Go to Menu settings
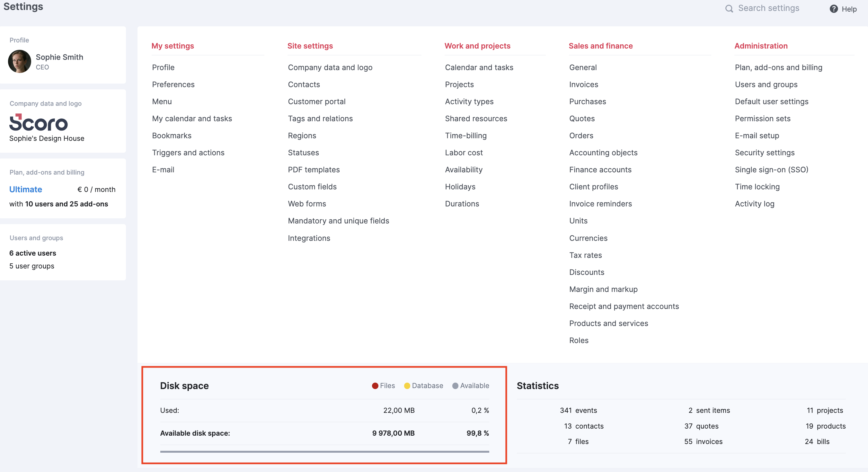This screenshot has height=472, width=868. 162,102
